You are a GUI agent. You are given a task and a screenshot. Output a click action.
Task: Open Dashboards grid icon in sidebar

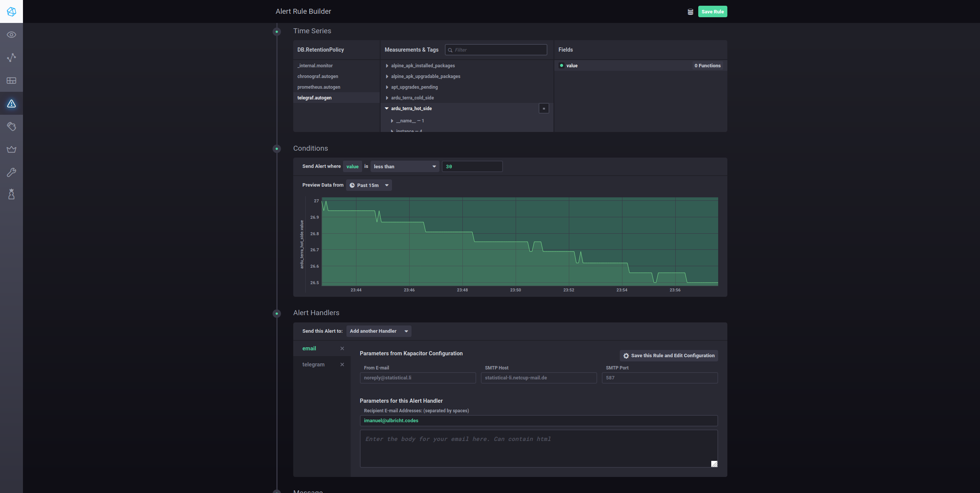(x=11, y=81)
